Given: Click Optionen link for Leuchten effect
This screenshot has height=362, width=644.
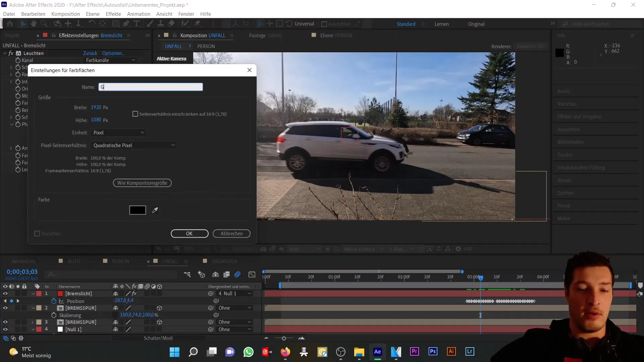Looking at the screenshot, I should pyautogui.click(x=113, y=53).
